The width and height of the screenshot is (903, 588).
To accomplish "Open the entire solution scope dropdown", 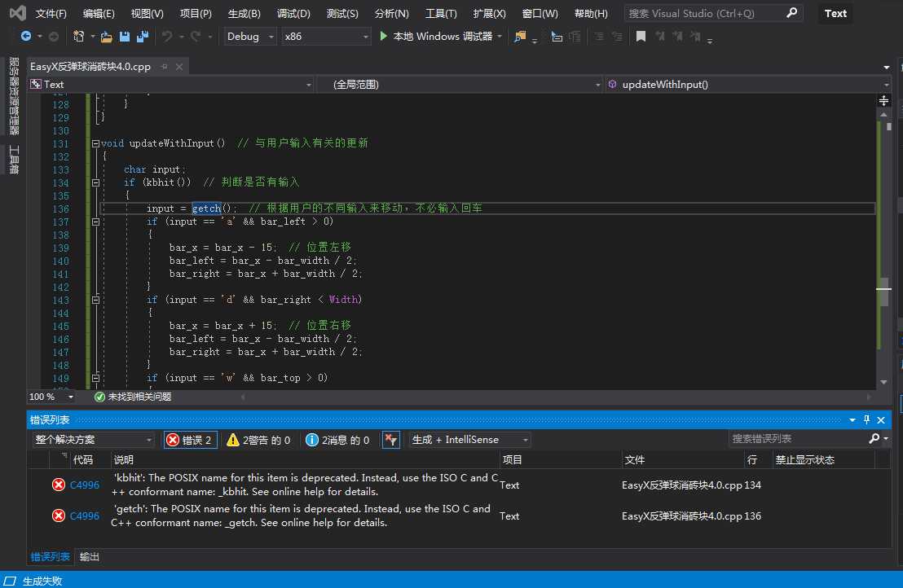I will (x=93, y=440).
